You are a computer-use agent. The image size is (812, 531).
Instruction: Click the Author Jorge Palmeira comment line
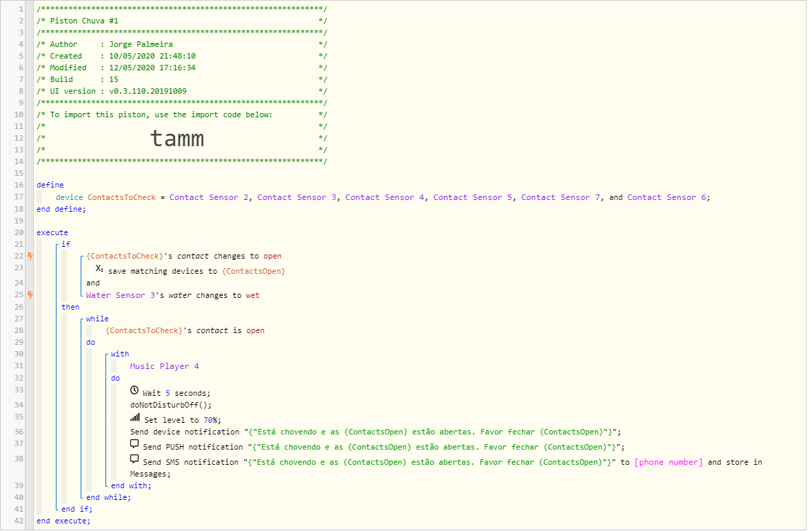pos(182,45)
